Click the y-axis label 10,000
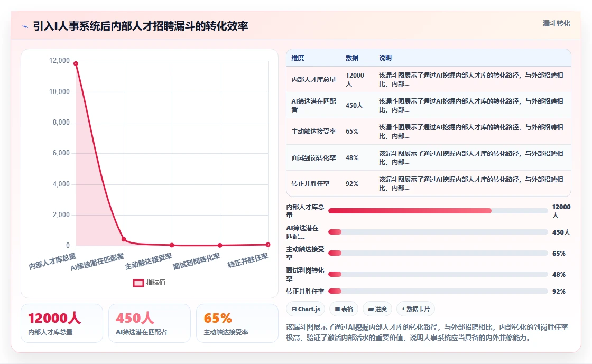The image size is (592, 364). point(59,91)
